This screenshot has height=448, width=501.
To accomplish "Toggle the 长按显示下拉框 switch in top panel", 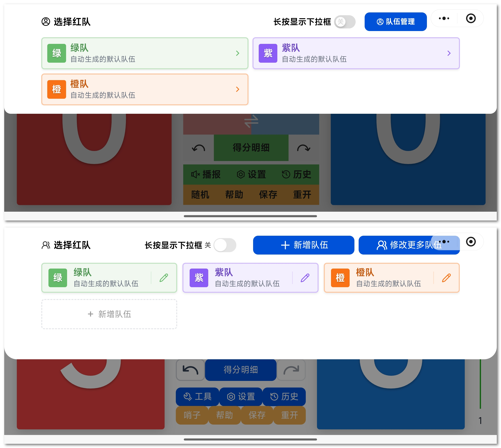I will coord(345,22).
